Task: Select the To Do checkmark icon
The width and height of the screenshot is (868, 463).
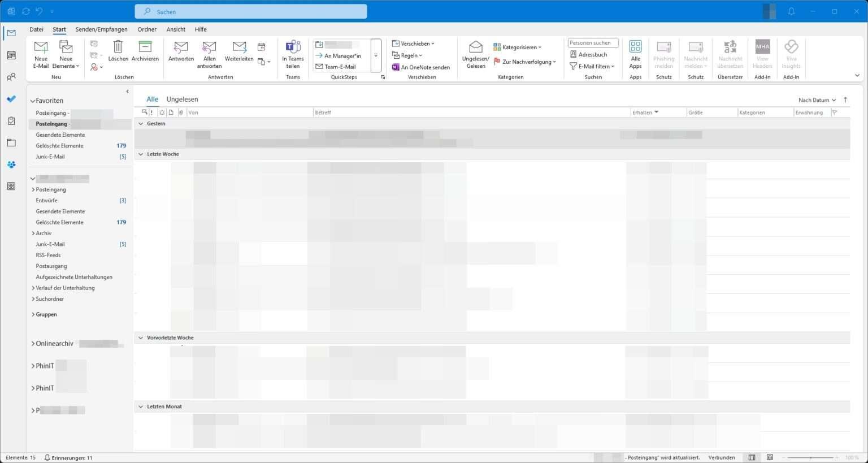Action: coord(11,98)
